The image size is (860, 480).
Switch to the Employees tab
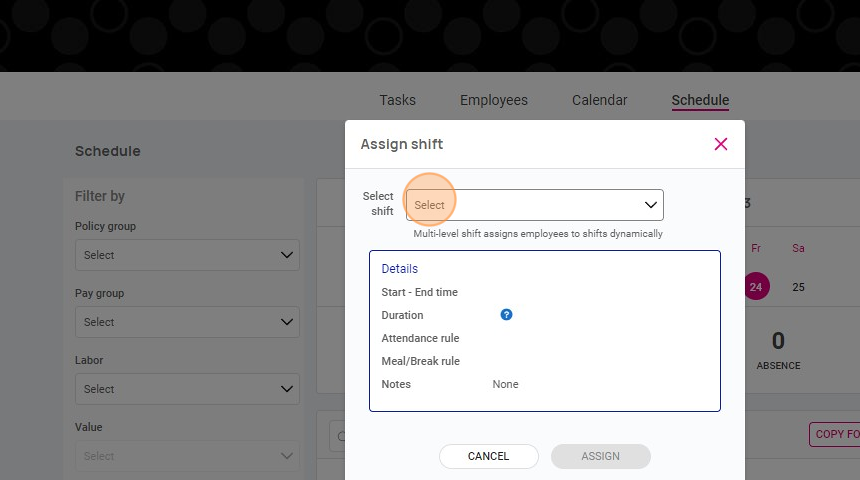tap(494, 100)
